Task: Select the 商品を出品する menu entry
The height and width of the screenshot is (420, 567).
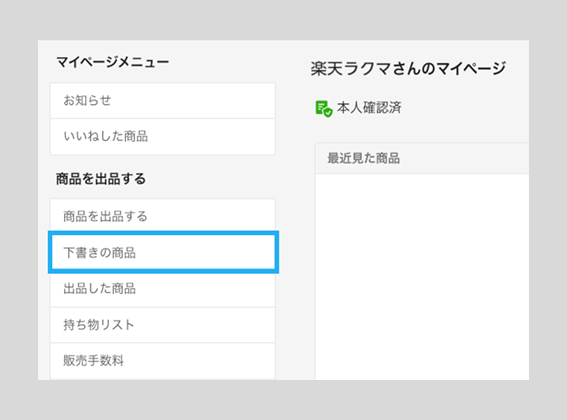Action: (162, 216)
